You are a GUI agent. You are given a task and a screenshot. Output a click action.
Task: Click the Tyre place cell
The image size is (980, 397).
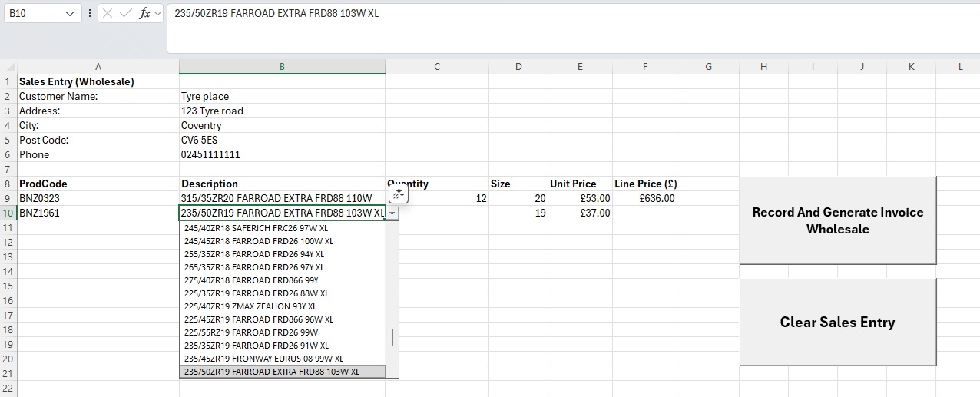(282, 96)
